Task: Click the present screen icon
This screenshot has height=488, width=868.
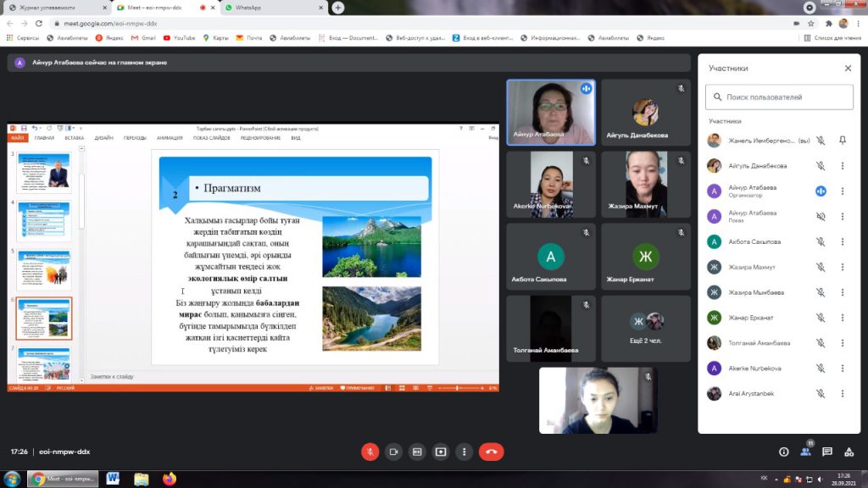Action: click(441, 452)
